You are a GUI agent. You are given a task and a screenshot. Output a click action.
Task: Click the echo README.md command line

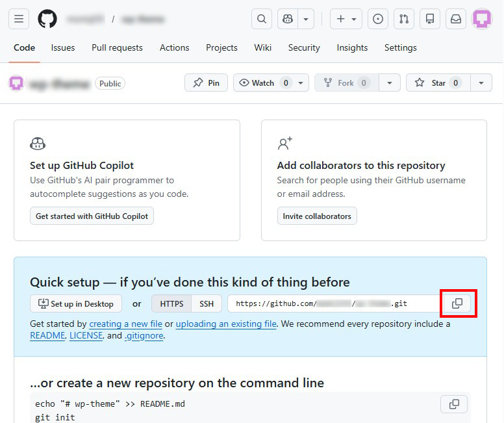tap(110, 404)
